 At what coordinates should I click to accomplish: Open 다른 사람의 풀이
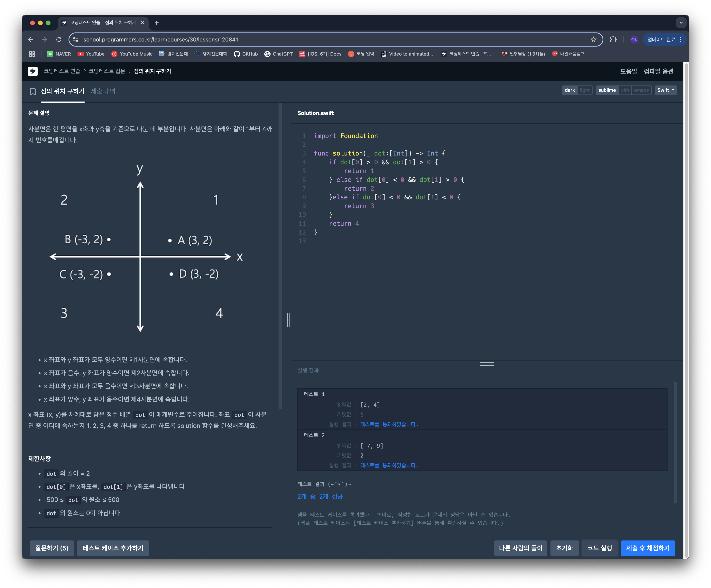(520, 548)
